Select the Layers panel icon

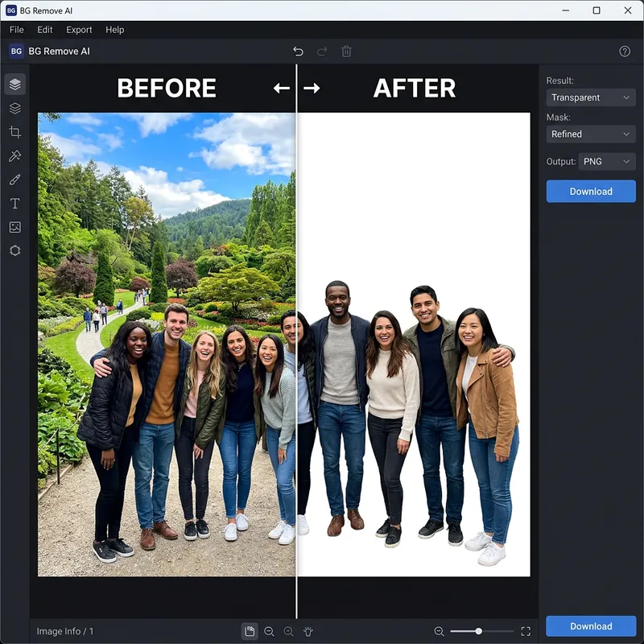(x=14, y=84)
